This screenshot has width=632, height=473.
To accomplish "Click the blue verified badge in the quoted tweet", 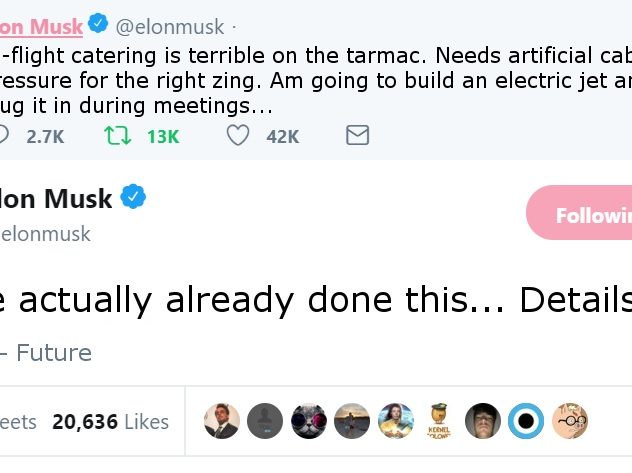I will click(98, 23).
